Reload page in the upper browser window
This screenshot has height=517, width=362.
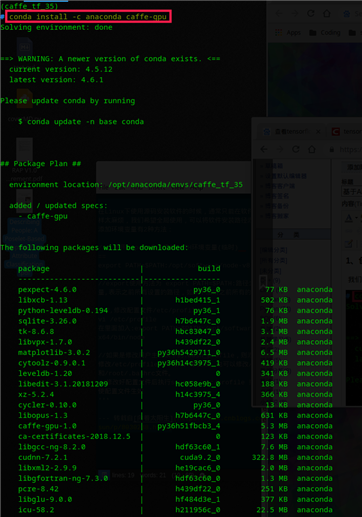311,13
